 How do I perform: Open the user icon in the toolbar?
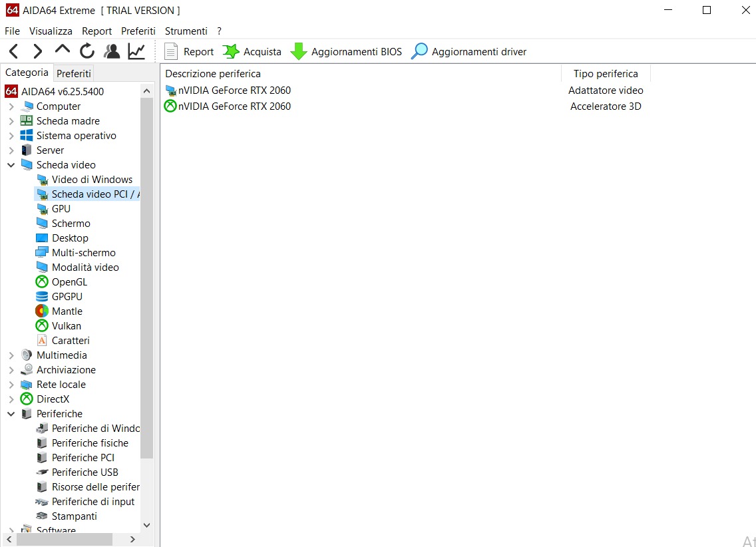tap(112, 51)
